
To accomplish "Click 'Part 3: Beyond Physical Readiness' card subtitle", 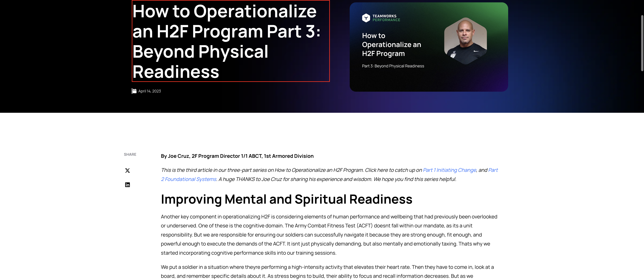I will pyautogui.click(x=393, y=66).
